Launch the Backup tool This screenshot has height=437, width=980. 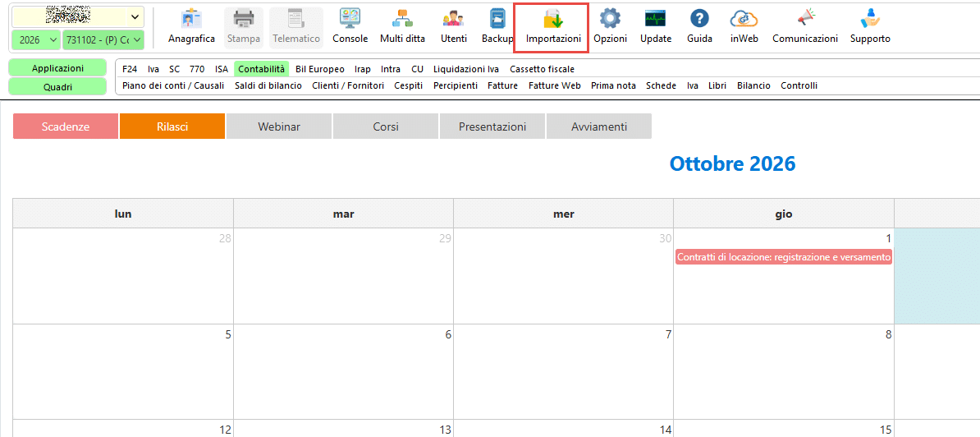pyautogui.click(x=497, y=27)
